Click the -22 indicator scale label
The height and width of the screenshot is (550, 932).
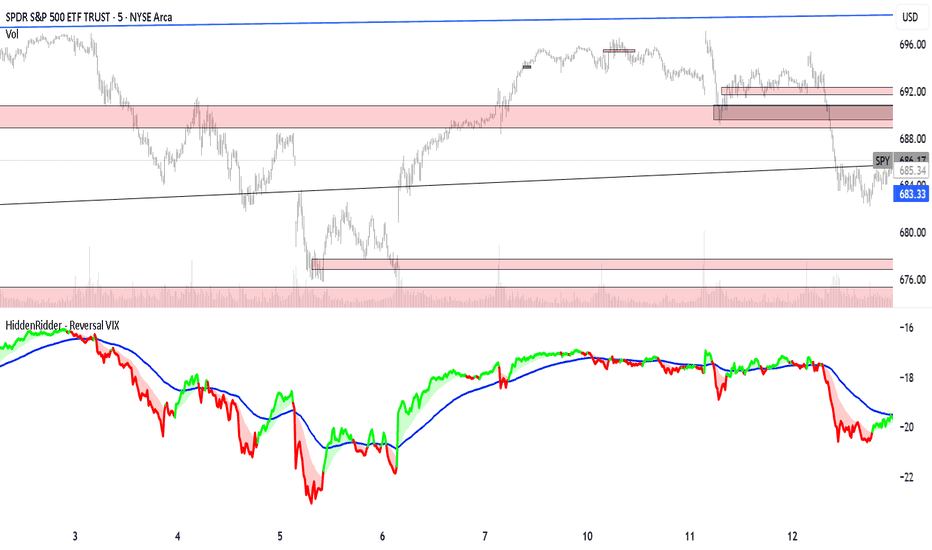coord(907,477)
